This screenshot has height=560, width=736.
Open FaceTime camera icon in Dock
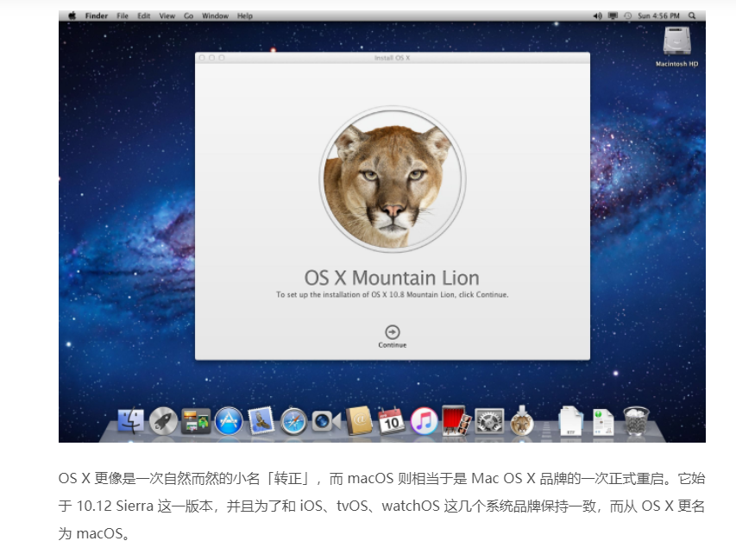point(326,422)
